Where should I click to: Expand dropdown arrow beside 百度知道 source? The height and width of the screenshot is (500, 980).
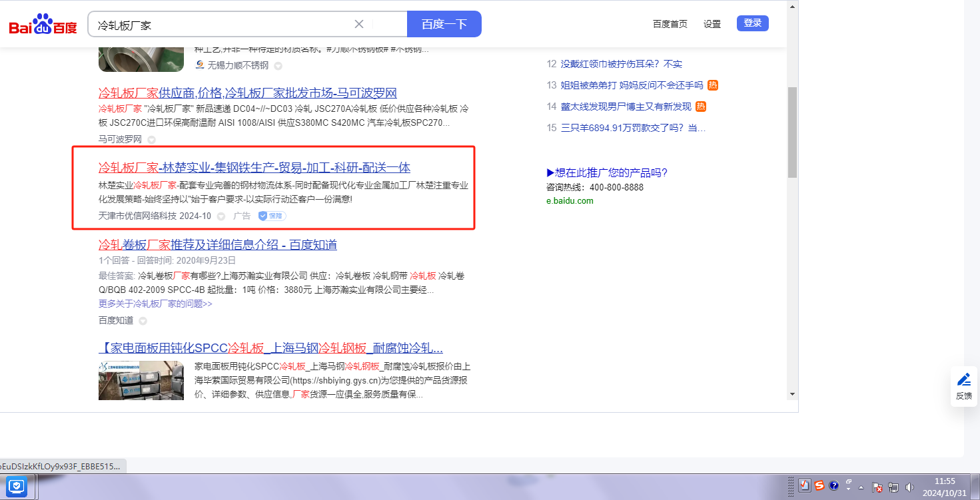[143, 321]
